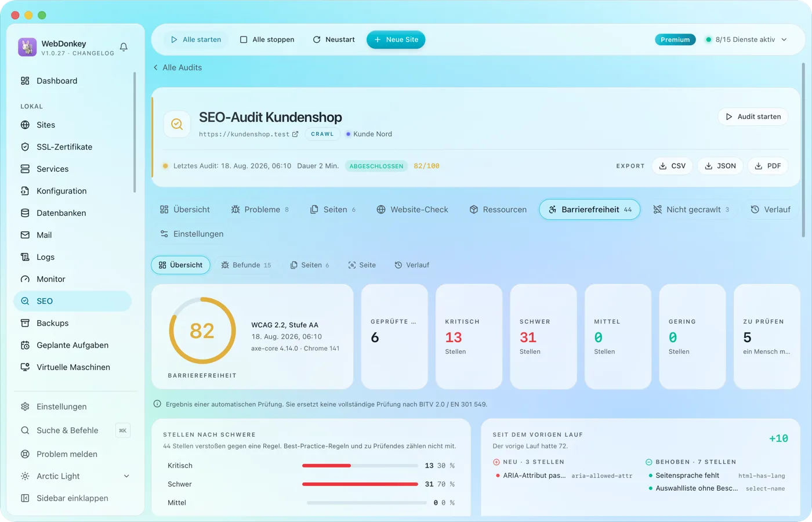The image size is (812, 522).
Task: Open Suche & Befehle command palette
Action: point(73,430)
